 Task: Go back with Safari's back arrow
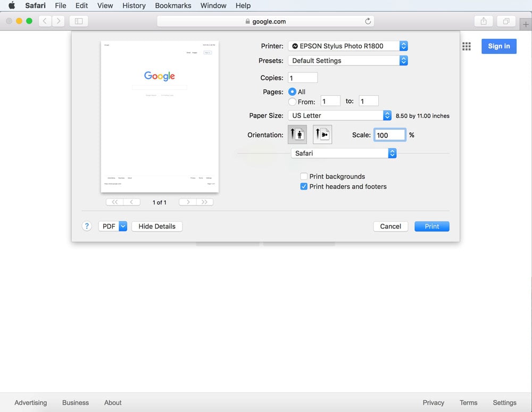[x=45, y=21]
